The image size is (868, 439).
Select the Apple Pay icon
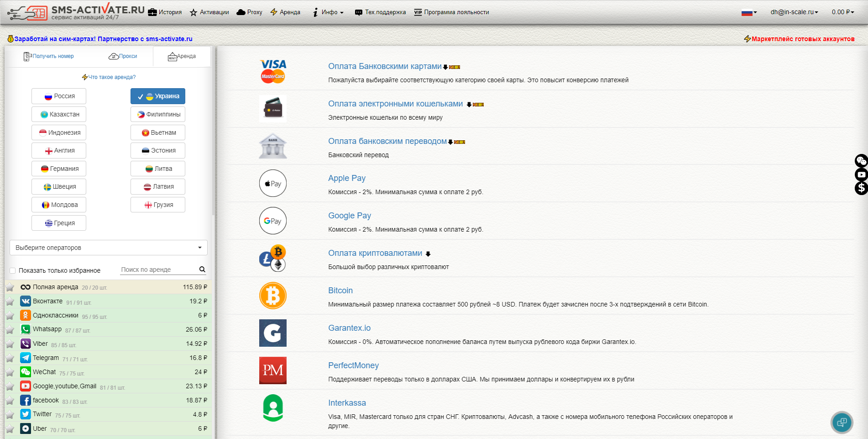tap(273, 183)
